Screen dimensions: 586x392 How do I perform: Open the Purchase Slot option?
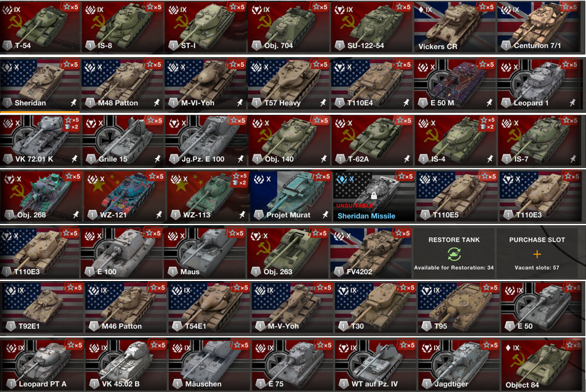pyautogui.click(x=537, y=253)
